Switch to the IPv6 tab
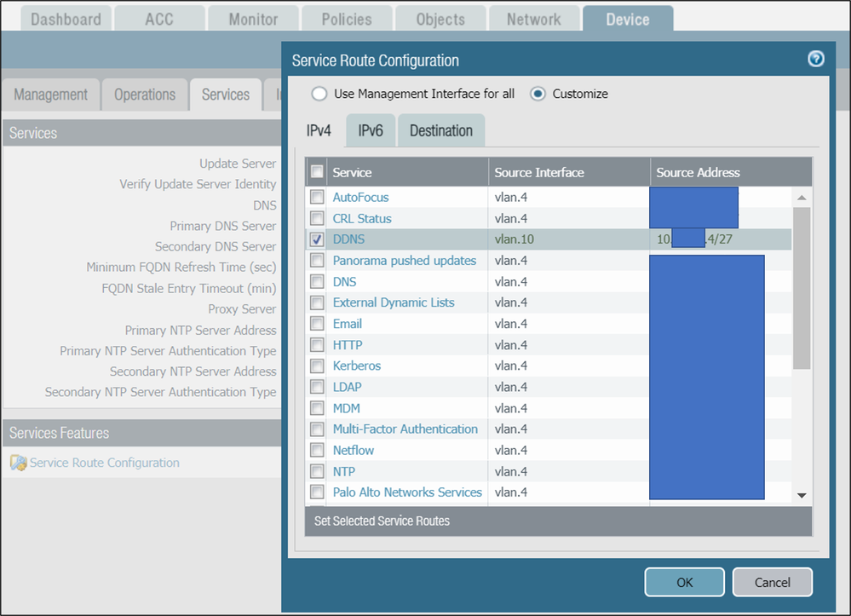 371,131
